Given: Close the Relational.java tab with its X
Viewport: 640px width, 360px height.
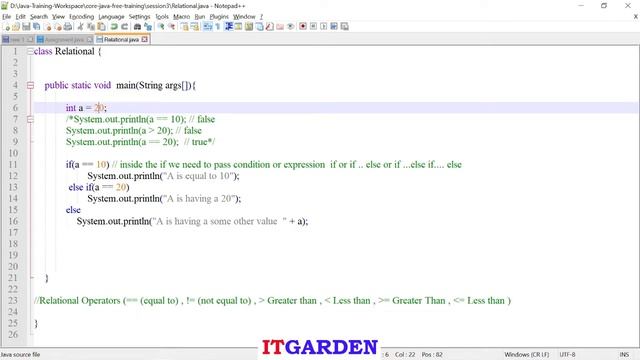Looking at the screenshot, I should pyautogui.click(x=144, y=40).
